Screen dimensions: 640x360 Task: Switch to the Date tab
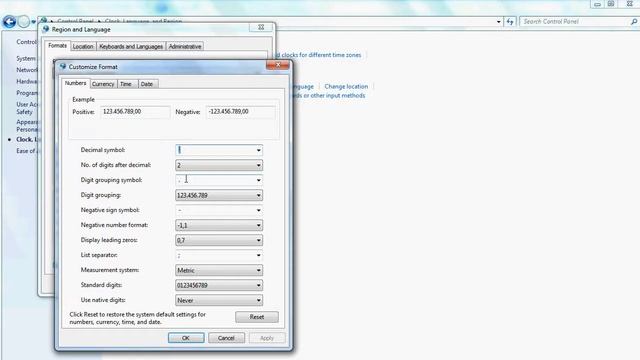[x=147, y=84]
